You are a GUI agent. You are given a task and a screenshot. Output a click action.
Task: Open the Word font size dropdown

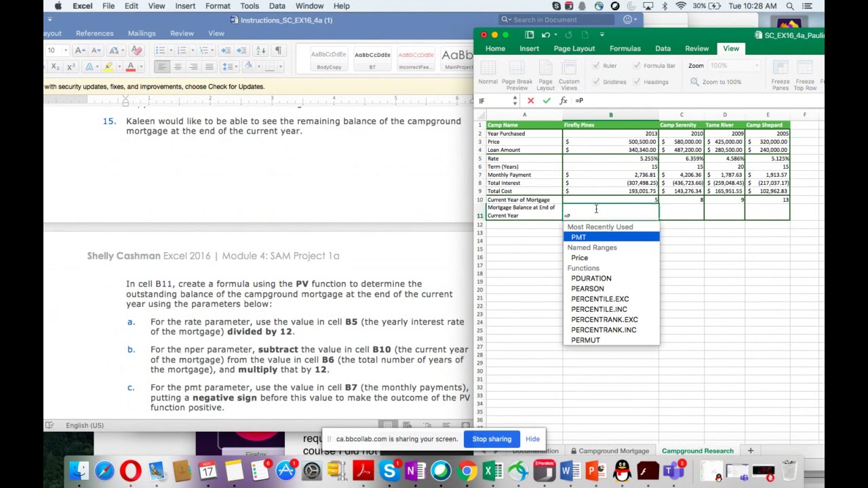[x=66, y=51]
